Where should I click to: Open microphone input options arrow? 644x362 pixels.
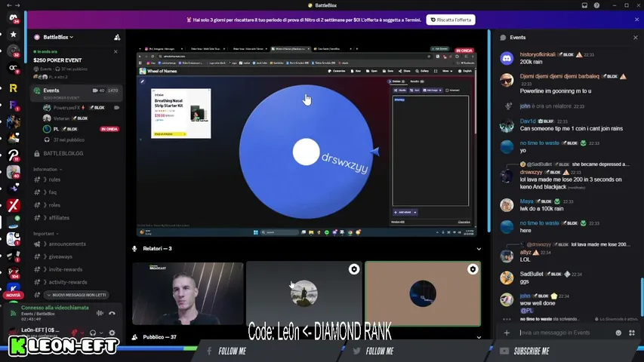pyautogui.click(x=82, y=333)
